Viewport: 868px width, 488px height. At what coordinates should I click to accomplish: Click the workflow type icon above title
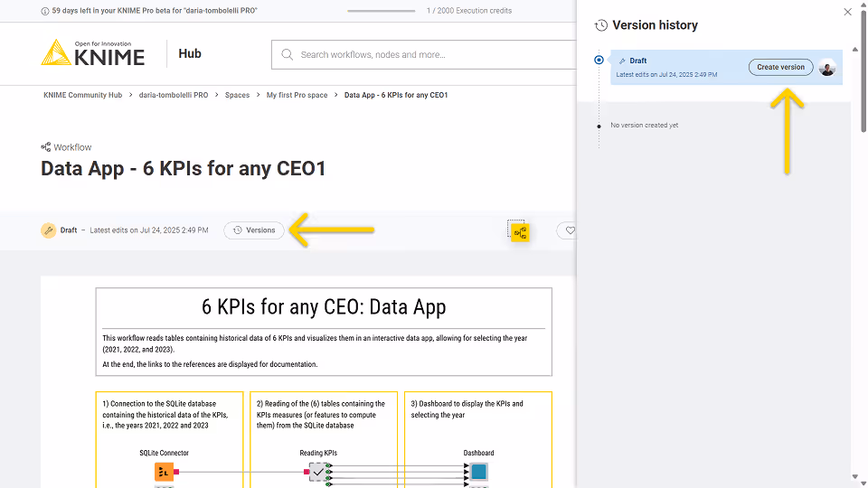pyautogui.click(x=46, y=147)
